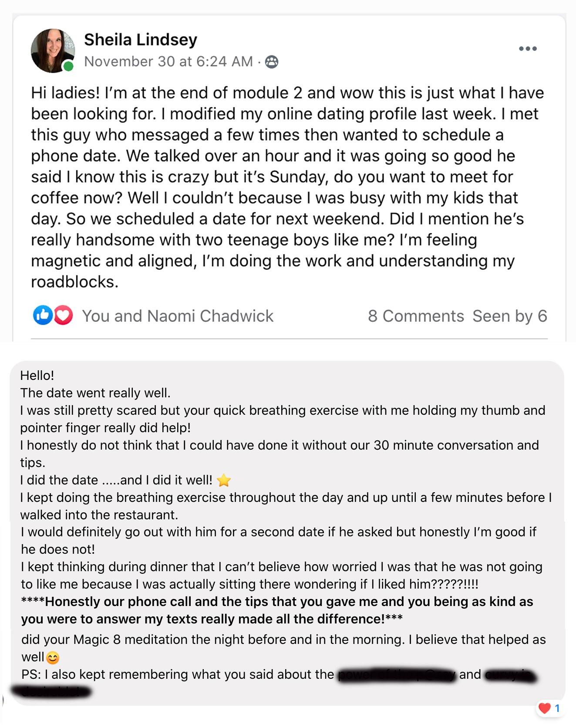This screenshot has width=576, height=728.
Task: Click the group audience icon beside timestamp
Action: [272, 62]
